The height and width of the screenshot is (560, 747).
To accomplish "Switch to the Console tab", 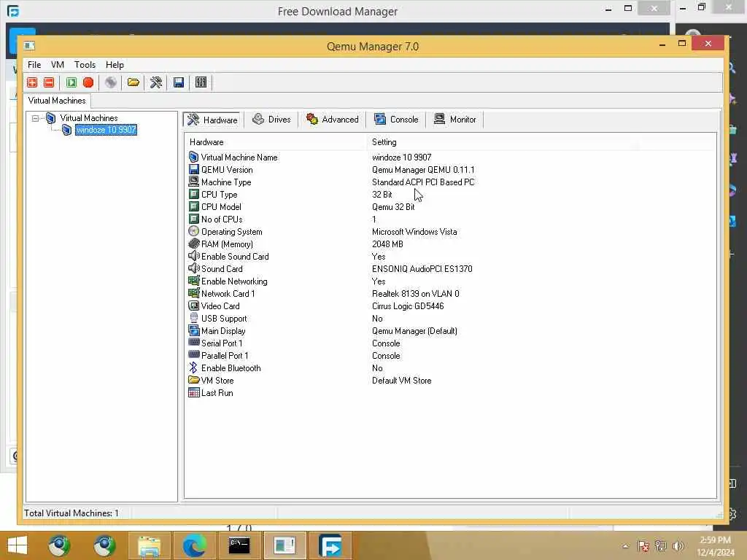I will (396, 119).
